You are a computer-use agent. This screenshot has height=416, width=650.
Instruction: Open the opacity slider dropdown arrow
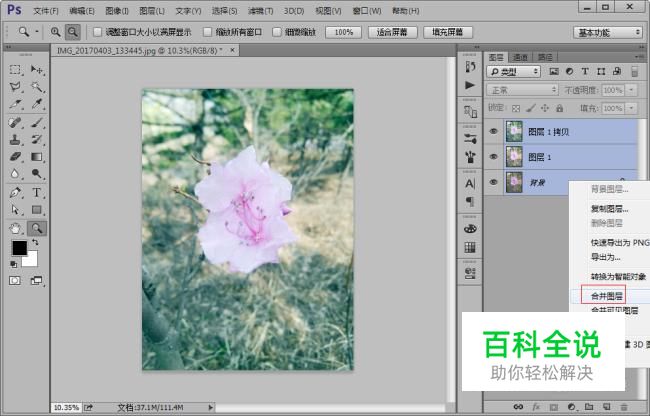tap(631, 90)
